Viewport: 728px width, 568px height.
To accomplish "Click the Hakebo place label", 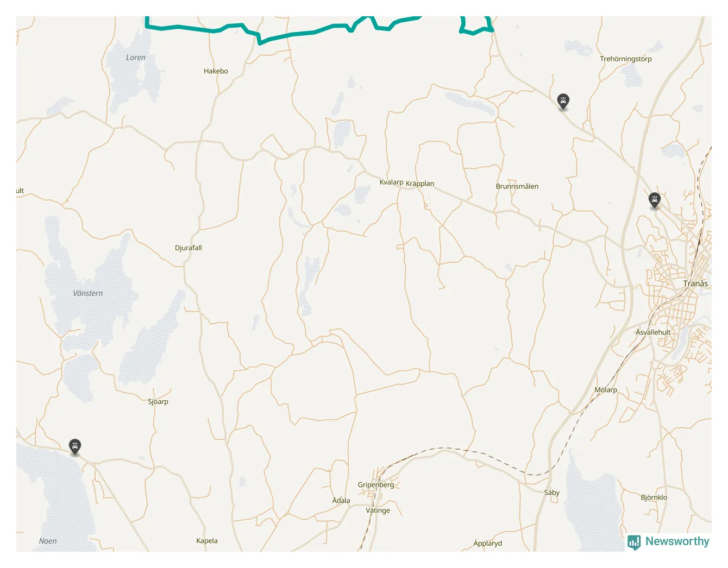I will coord(216,71).
